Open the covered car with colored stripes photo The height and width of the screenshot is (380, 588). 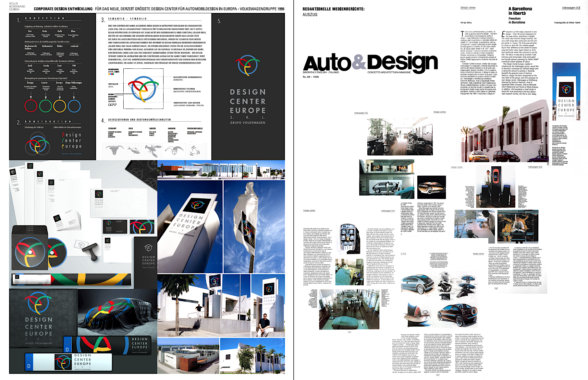pyautogui.click(x=117, y=312)
